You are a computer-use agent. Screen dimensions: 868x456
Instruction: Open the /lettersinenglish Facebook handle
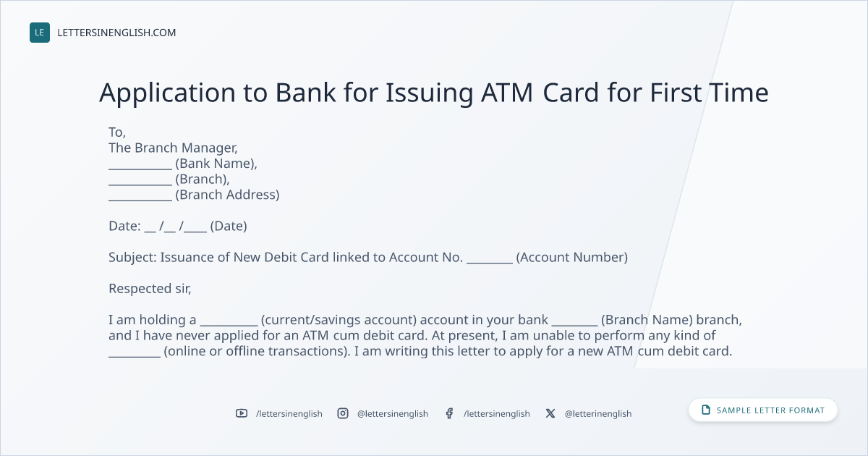pyautogui.click(x=497, y=413)
